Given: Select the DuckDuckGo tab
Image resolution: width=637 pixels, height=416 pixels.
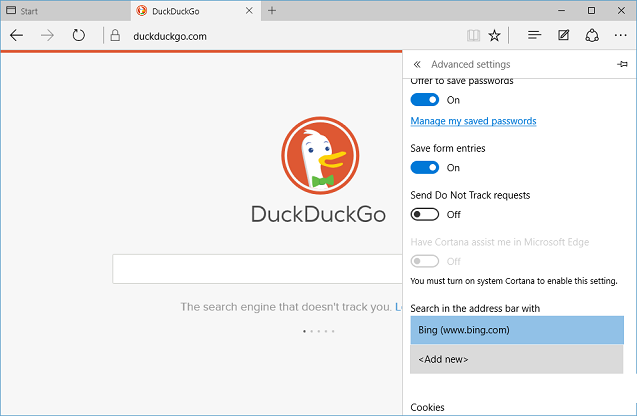Looking at the screenshot, I should pos(196,11).
